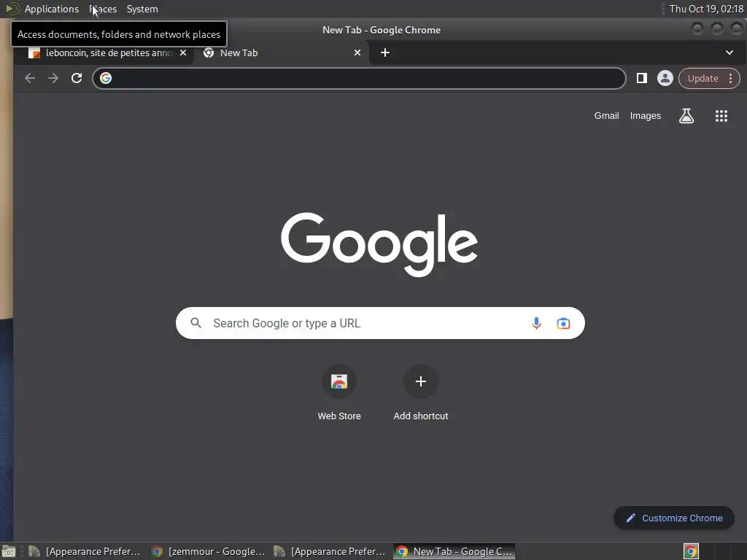Expand the tab search chevron
Image resolution: width=747 pixels, height=560 pixels.
729,52
